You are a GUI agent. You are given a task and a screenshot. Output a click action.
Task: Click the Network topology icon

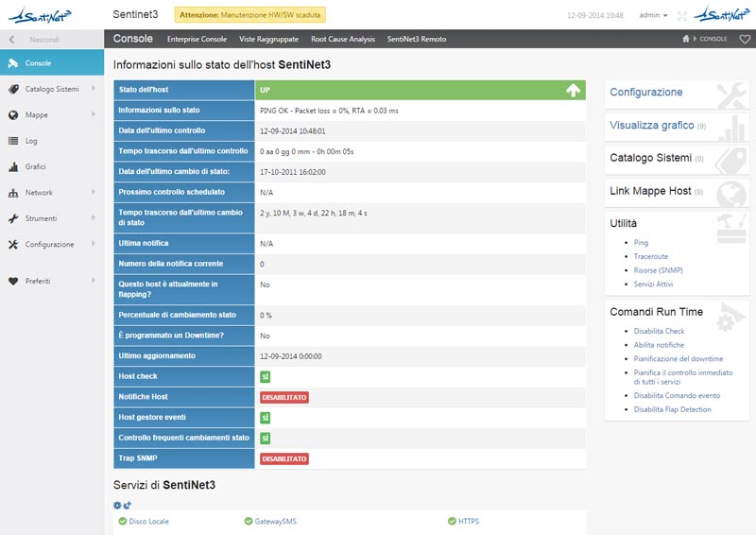click(13, 193)
